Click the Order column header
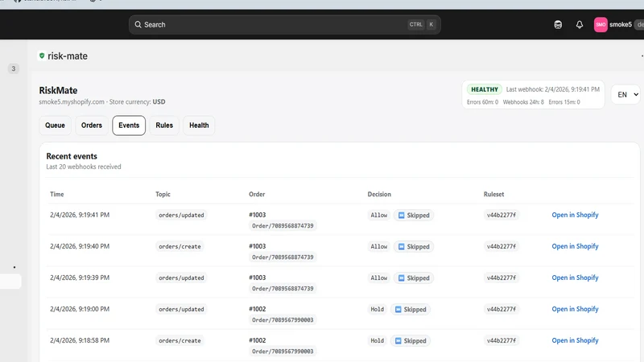Image resolution: width=644 pixels, height=362 pixels. [x=257, y=194]
